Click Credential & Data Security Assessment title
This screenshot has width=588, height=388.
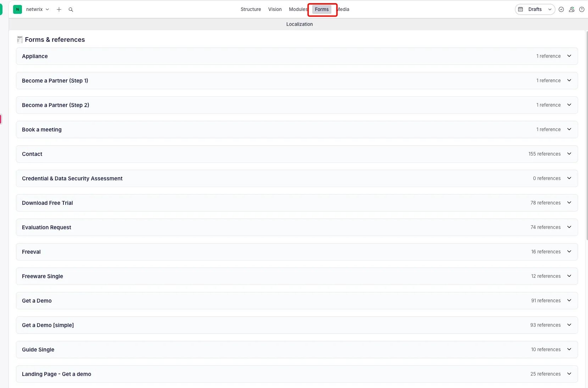tap(72, 179)
